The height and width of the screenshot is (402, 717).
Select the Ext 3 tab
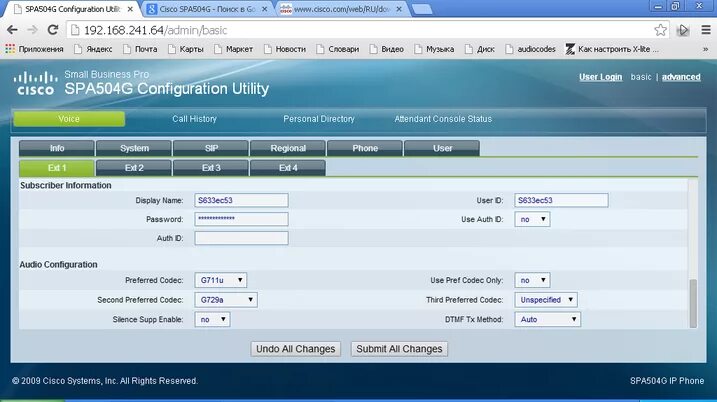[211, 168]
